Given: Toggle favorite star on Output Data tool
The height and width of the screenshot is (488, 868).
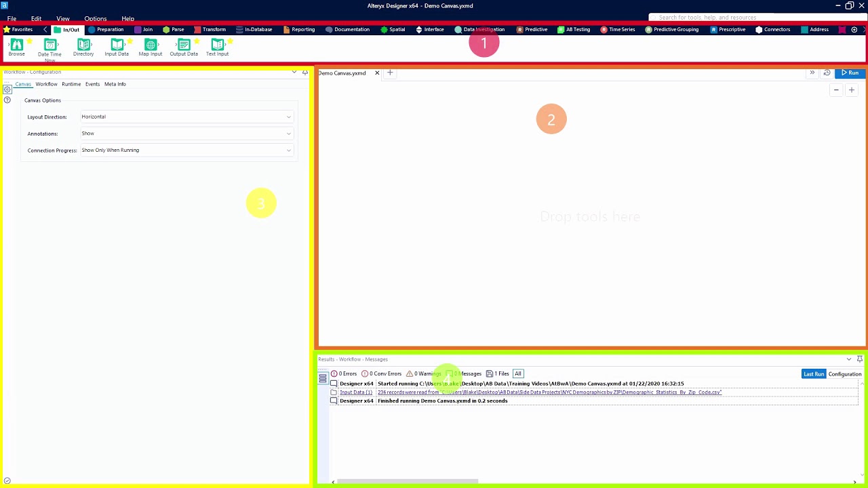Looking at the screenshot, I should coord(197,41).
